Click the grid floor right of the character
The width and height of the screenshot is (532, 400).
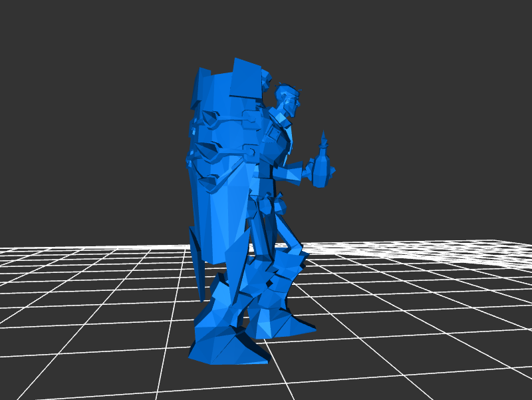[x=412, y=300]
